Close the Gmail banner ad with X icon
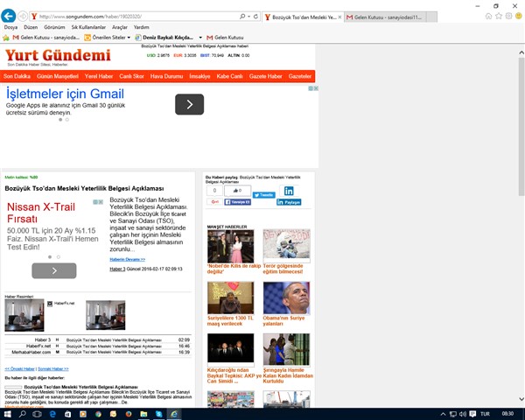Image resolution: width=525 pixels, height=420 pixels. 316,88
